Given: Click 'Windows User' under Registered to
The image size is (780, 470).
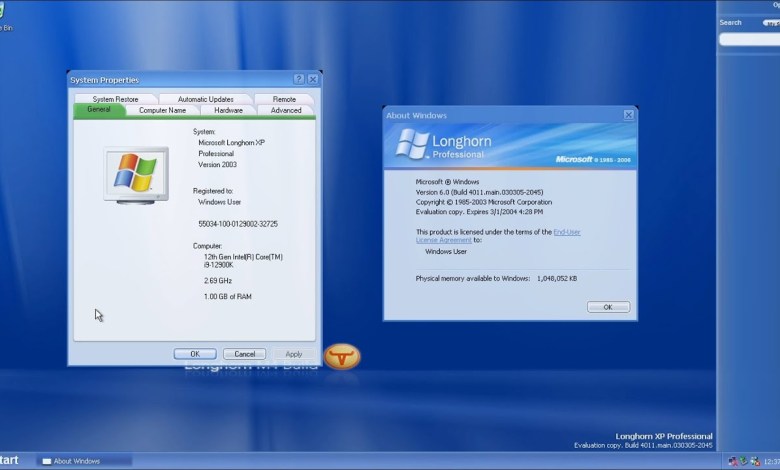Looking at the screenshot, I should click(219, 202).
